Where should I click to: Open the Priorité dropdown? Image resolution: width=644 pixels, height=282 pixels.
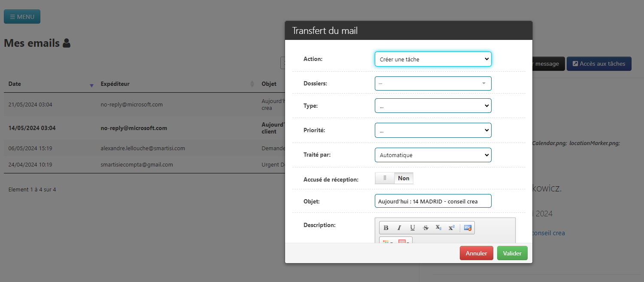(433, 130)
